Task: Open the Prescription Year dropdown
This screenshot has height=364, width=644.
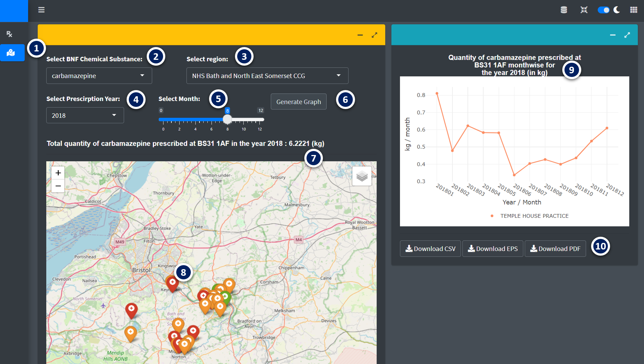Action: point(85,116)
